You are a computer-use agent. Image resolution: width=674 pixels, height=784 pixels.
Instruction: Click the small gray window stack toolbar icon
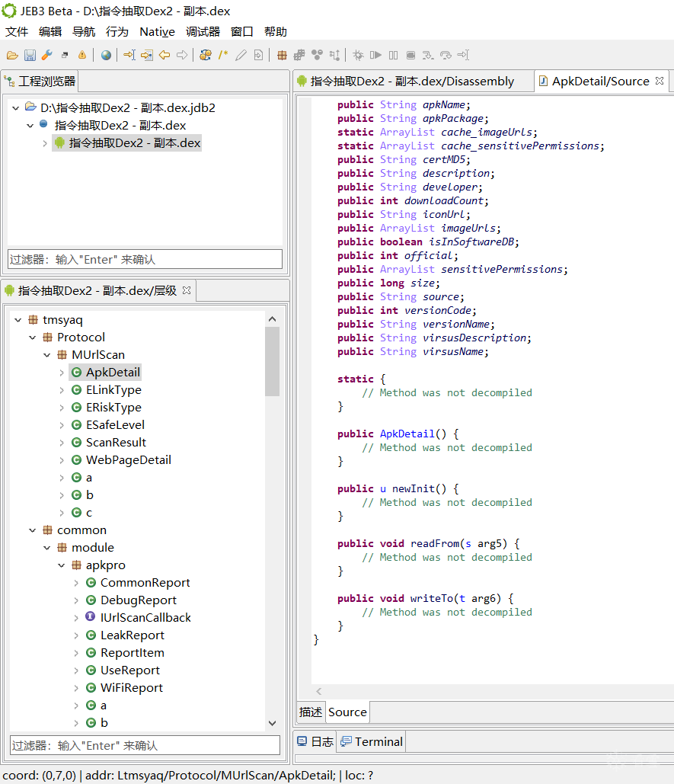click(65, 55)
